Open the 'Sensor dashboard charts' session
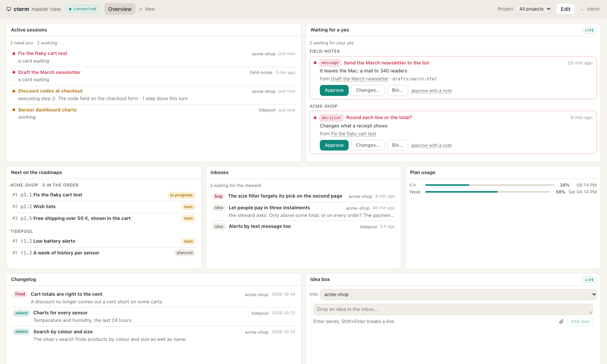This screenshot has width=607, height=364. 154,113
